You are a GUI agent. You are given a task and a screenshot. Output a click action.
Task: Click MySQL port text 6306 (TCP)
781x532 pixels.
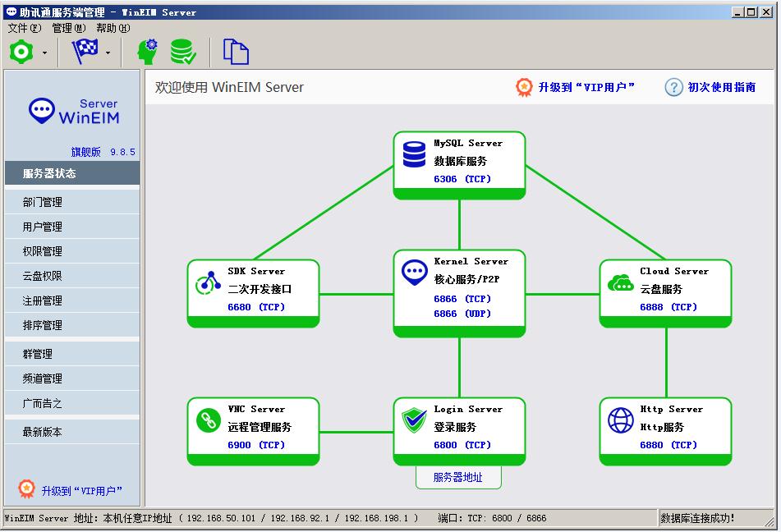pyautogui.click(x=462, y=179)
